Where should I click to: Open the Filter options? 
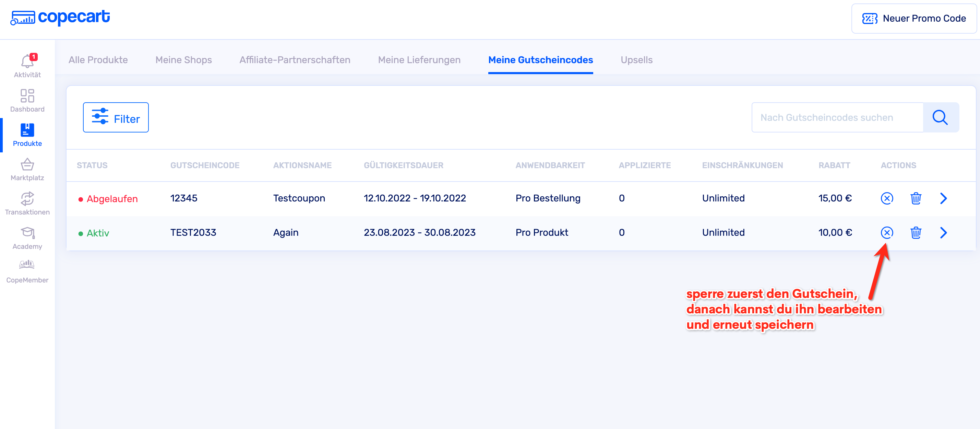[x=116, y=117]
